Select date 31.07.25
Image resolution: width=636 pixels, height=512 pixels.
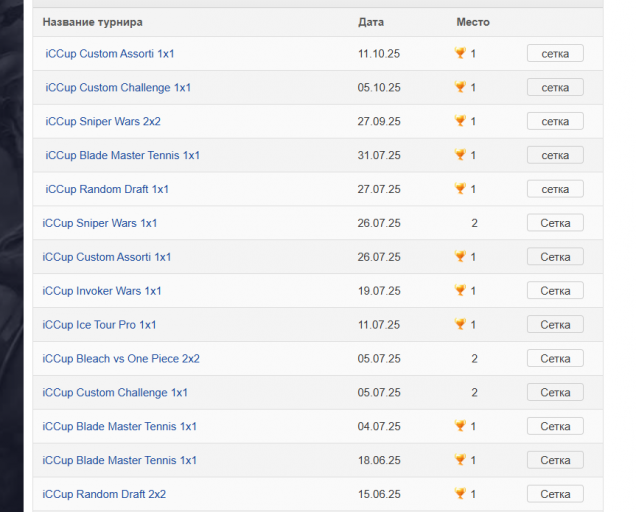379,155
